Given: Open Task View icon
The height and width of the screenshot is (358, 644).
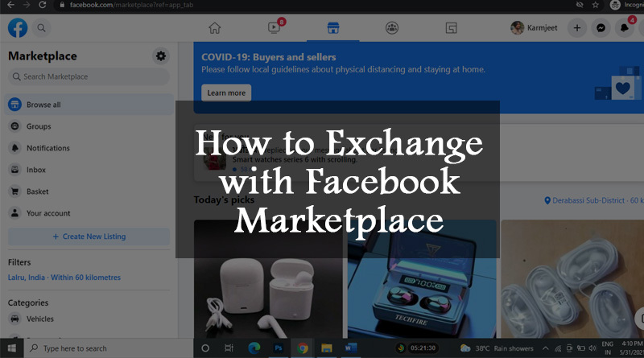Looking at the screenshot, I should pyautogui.click(x=229, y=348).
